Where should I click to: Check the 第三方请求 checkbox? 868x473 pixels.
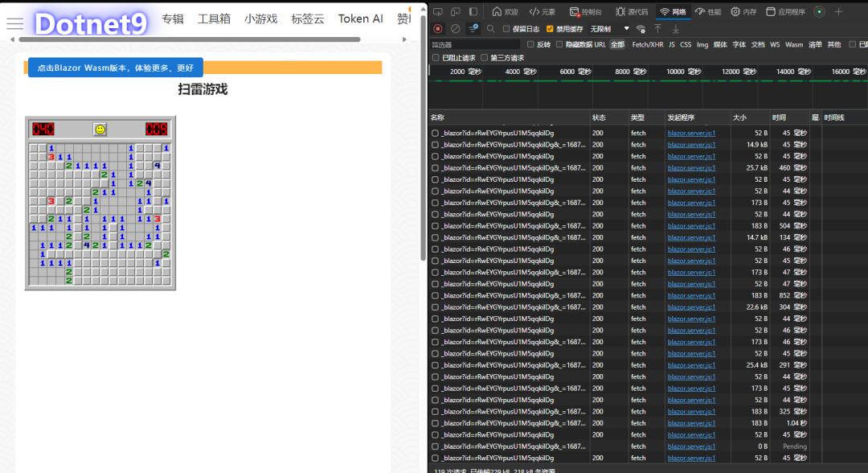485,58
